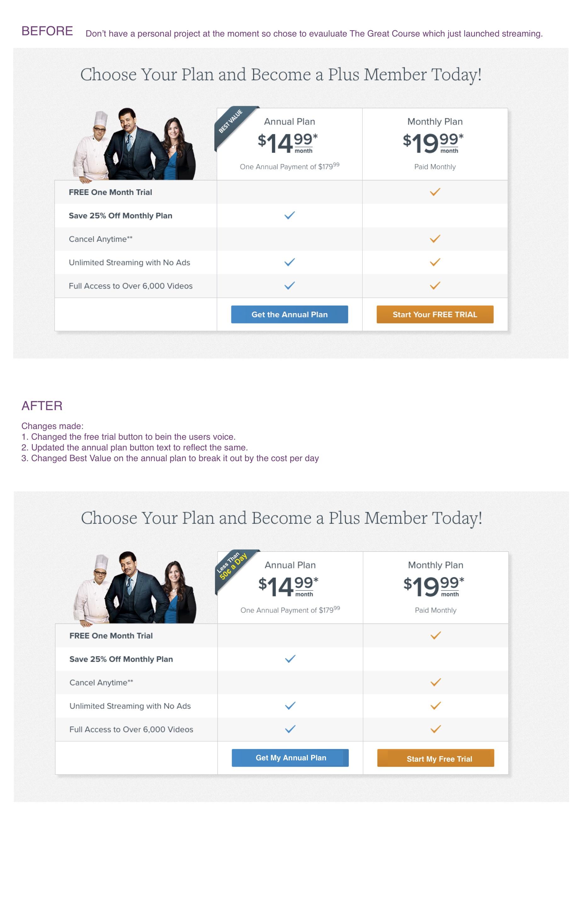Click the blue Unlimited Streaming checkmark in the AFTER table
The width and height of the screenshot is (588, 904).
click(290, 705)
